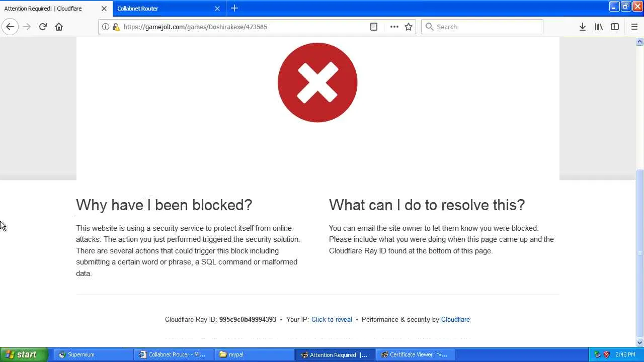The width and height of the screenshot is (644, 362).
Task: Click the red X error icon
Action: (x=317, y=82)
